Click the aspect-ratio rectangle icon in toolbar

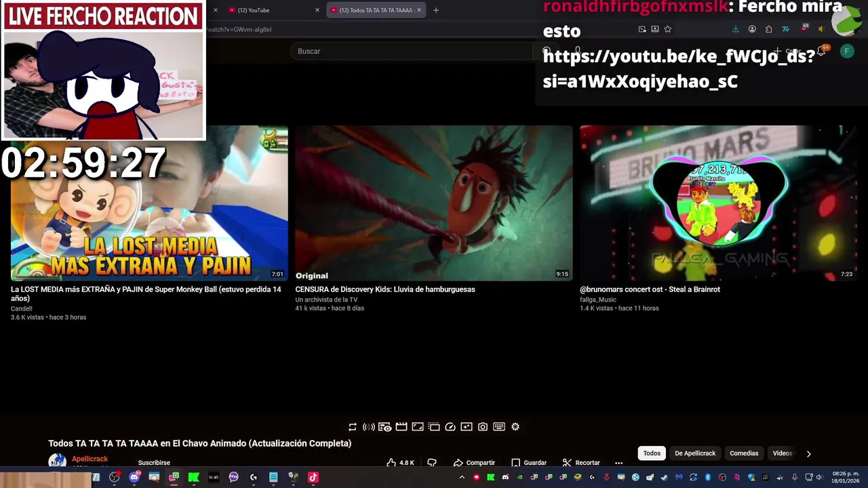pos(418,427)
